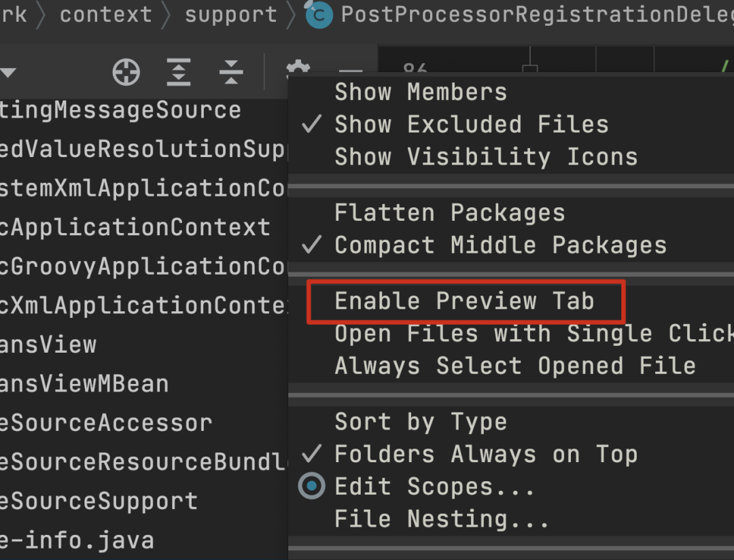Open the project view dropdown arrow
Image resolution: width=734 pixels, height=560 pixels.
[x=8, y=73]
